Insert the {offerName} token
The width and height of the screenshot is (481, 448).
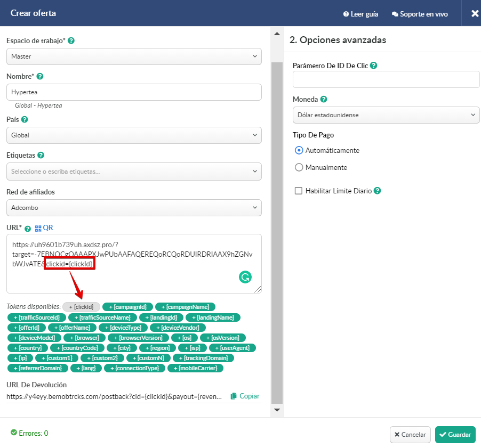(73, 328)
